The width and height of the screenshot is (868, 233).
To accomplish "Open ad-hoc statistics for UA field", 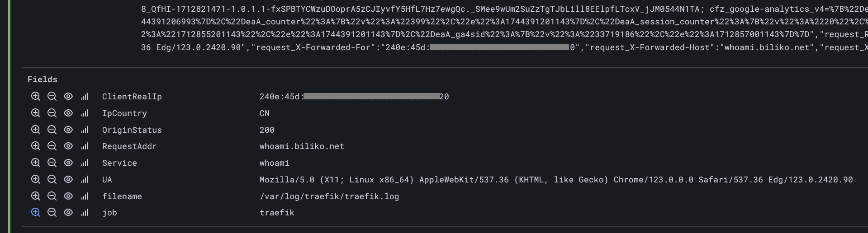I will click(85, 179).
